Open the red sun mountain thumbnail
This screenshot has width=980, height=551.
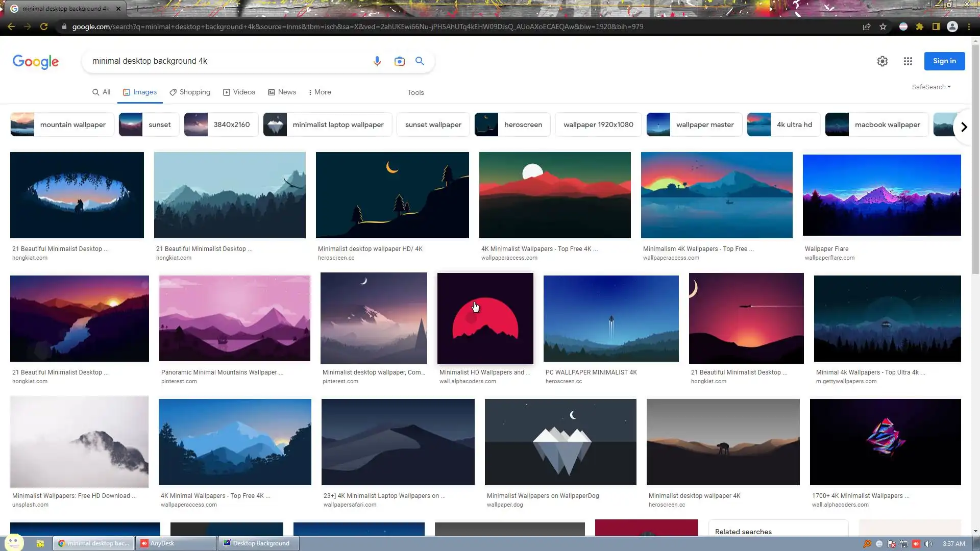[x=485, y=318]
